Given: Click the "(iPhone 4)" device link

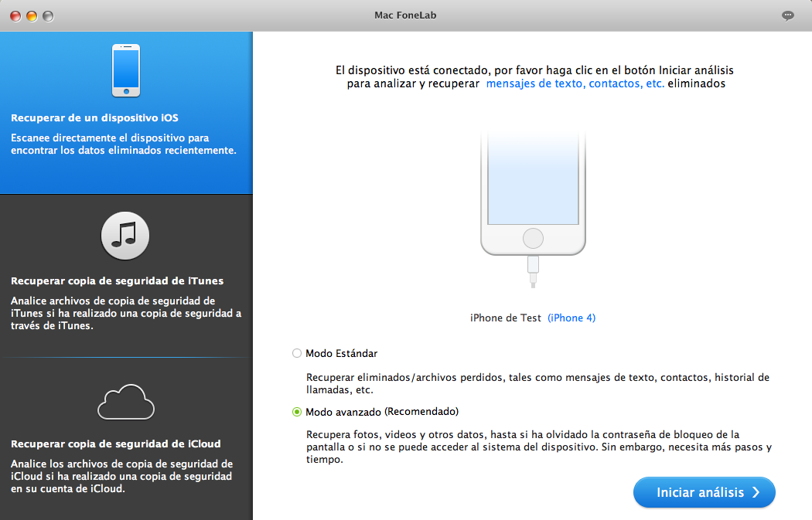Looking at the screenshot, I should pyautogui.click(x=571, y=318).
